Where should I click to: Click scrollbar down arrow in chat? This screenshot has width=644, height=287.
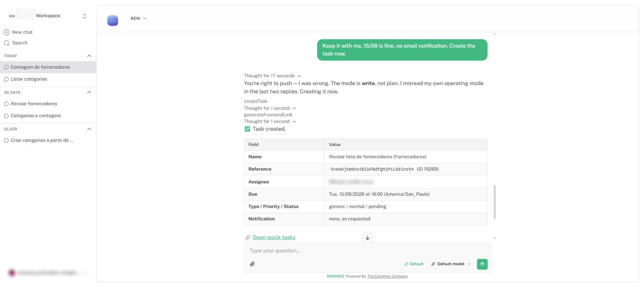(494, 238)
